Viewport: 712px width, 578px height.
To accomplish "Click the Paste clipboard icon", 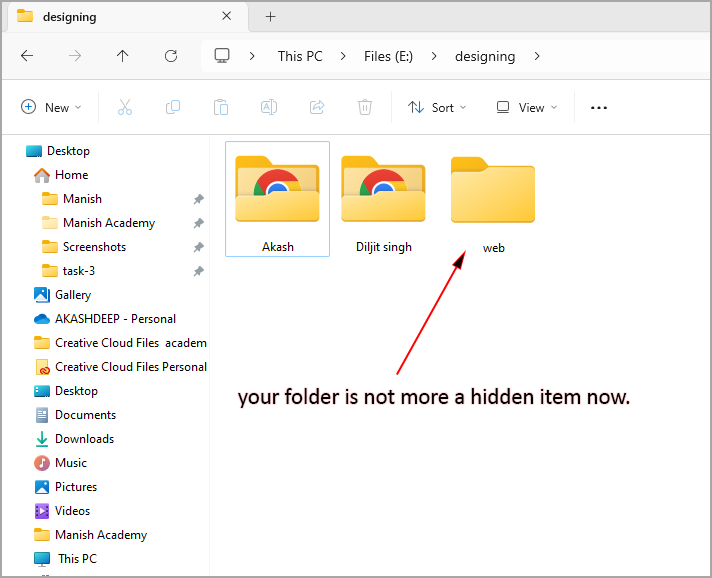I will (221, 107).
